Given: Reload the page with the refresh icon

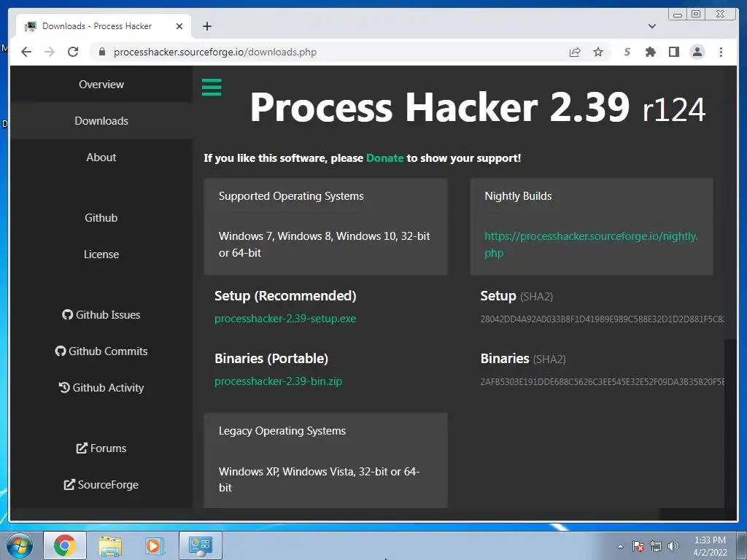Looking at the screenshot, I should coord(73,52).
